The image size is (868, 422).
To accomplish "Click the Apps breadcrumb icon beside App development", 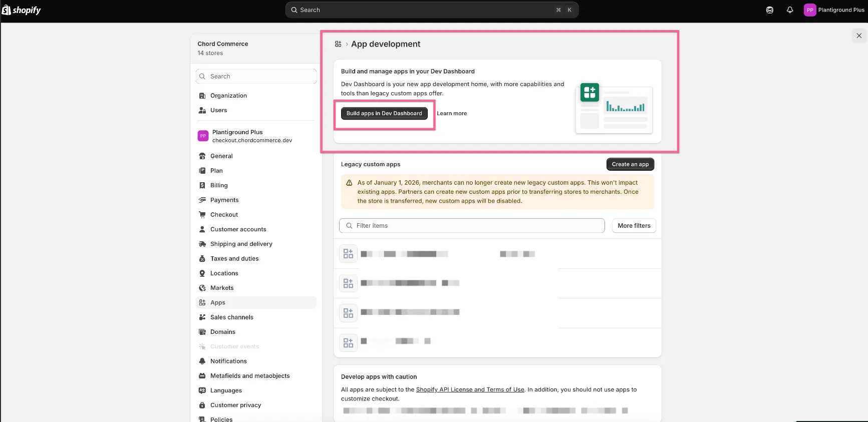I will point(338,44).
